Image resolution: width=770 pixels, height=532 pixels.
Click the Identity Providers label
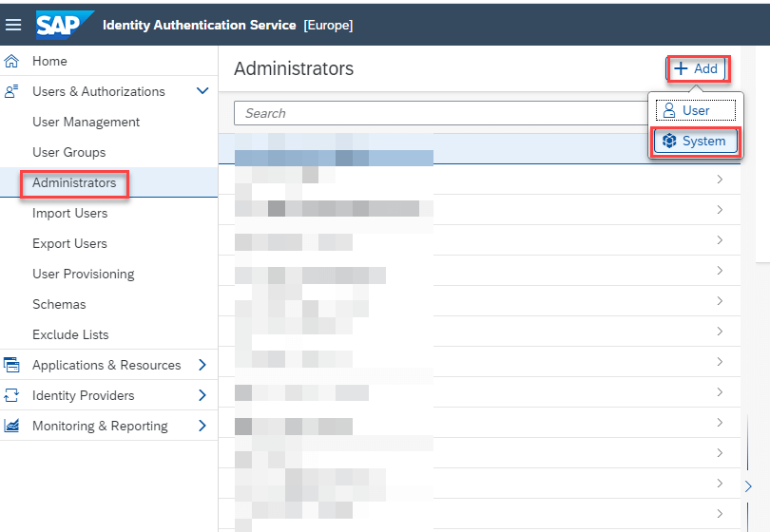84,395
